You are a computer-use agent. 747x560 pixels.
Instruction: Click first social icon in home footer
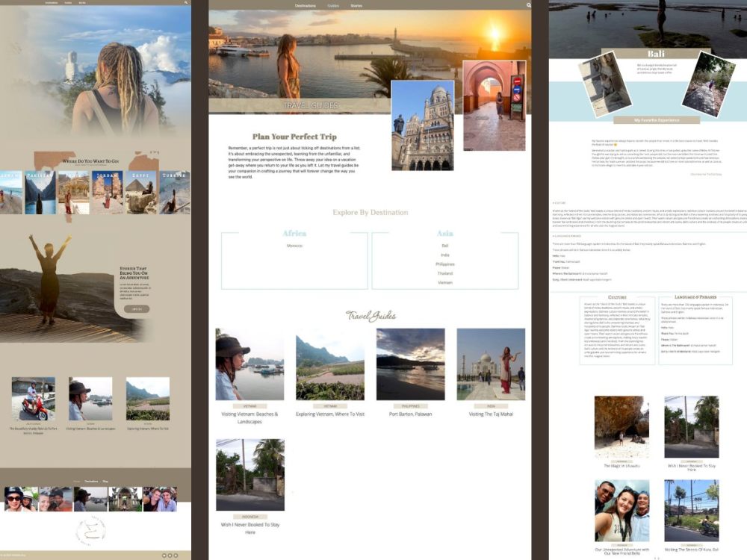click(x=164, y=556)
